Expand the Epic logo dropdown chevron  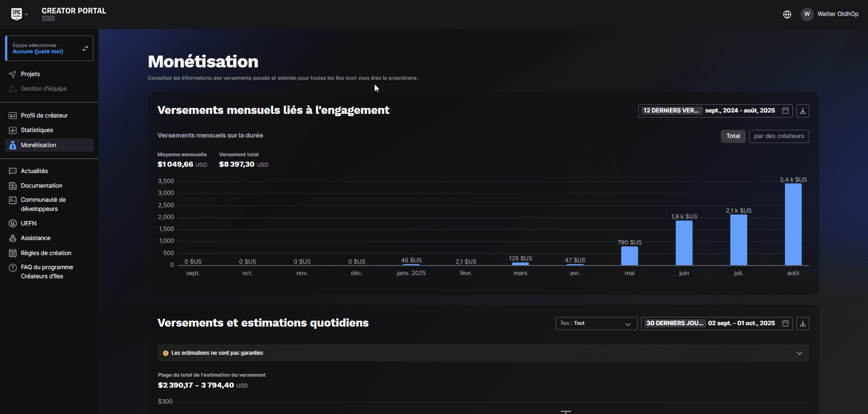pos(26,15)
